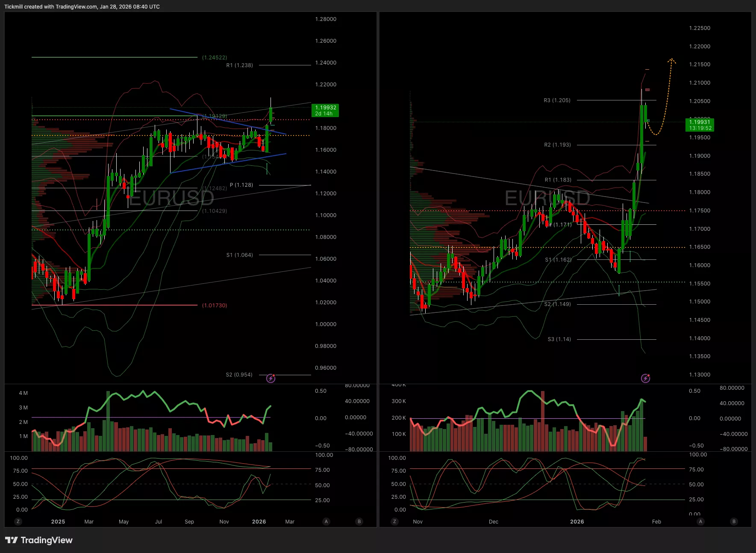
Task: Click the Z timezone button on right chart
Action: 394,521
